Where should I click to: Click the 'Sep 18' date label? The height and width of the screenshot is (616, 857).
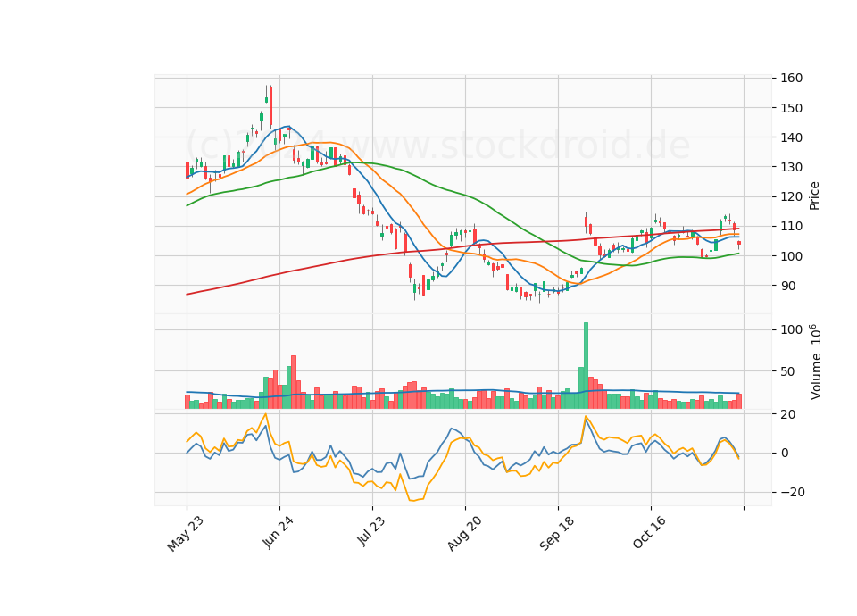557,533
